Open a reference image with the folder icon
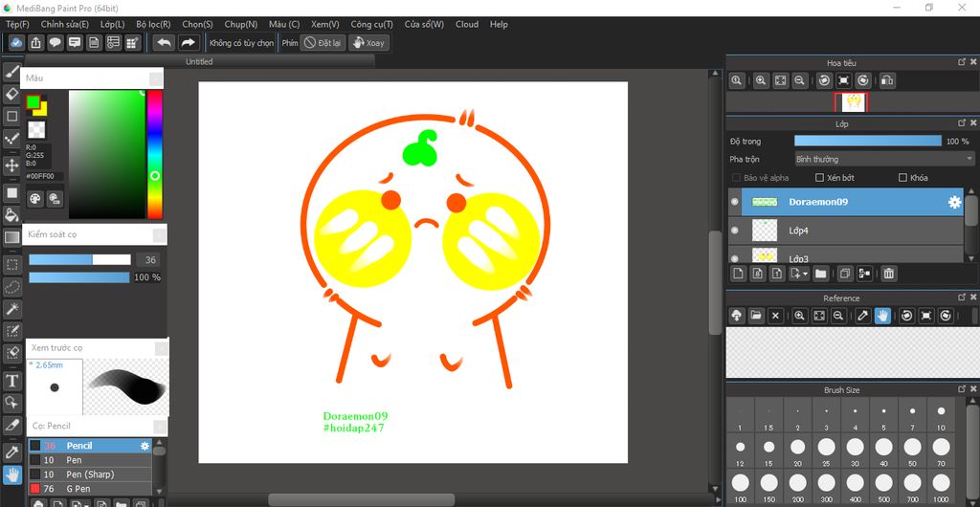The width and height of the screenshot is (980, 507). tap(756, 316)
